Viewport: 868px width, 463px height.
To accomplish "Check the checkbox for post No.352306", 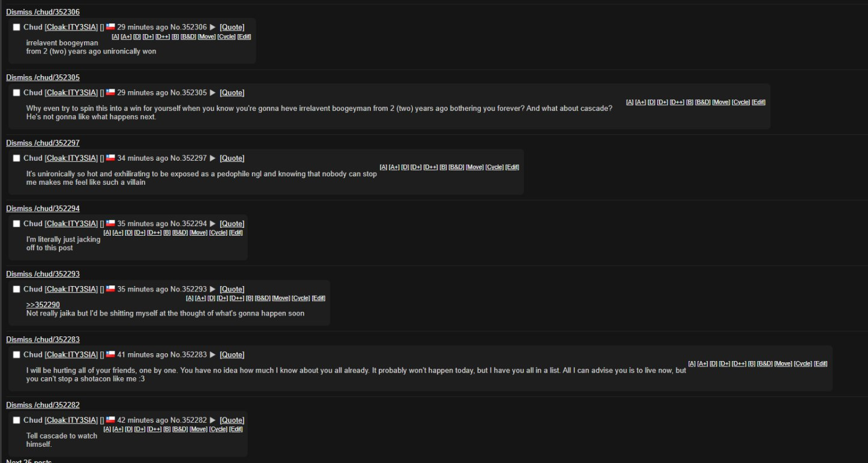I will pyautogui.click(x=17, y=27).
